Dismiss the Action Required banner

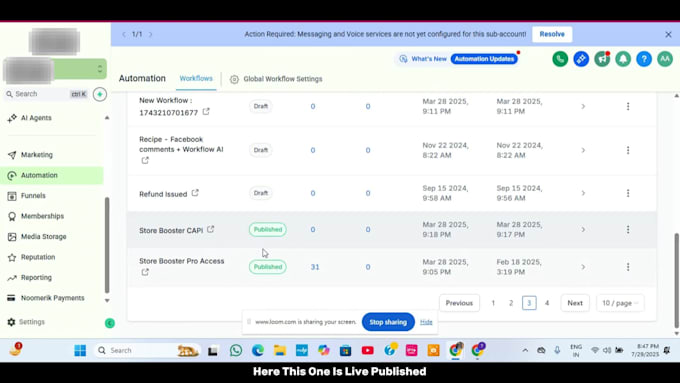[x=668, y=34]
